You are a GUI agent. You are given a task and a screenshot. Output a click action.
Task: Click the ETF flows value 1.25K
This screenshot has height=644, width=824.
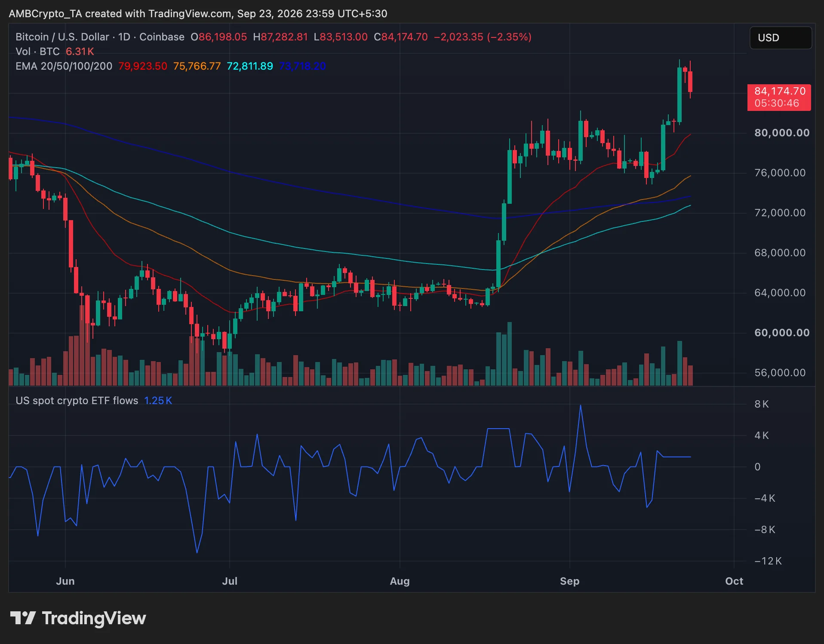pos(158,401)
